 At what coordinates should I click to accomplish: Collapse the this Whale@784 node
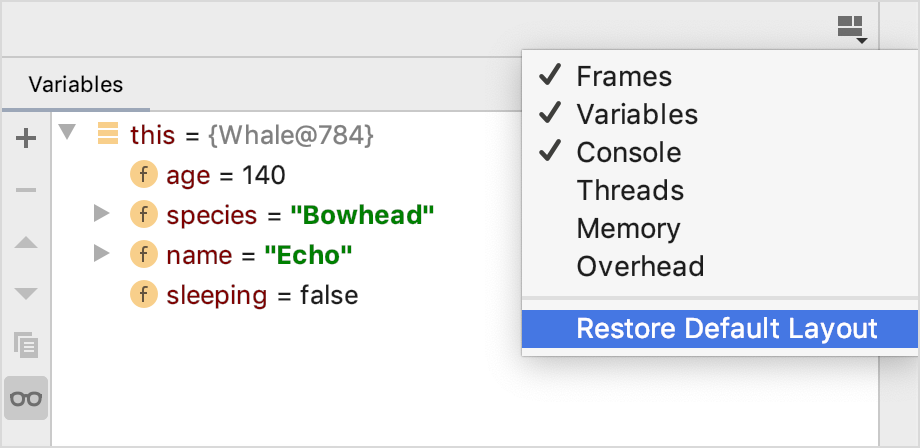pyautogui.click(x=68, y=132)
